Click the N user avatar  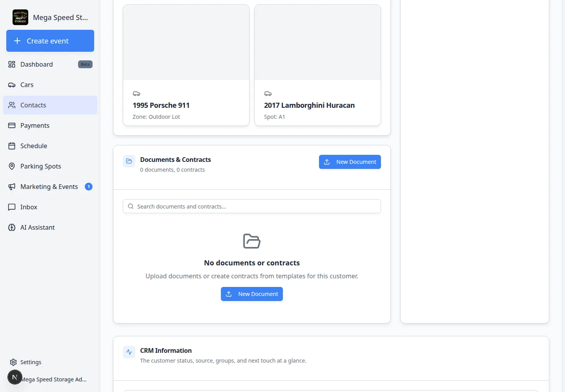pyautogui.click(x=15, y=377)
